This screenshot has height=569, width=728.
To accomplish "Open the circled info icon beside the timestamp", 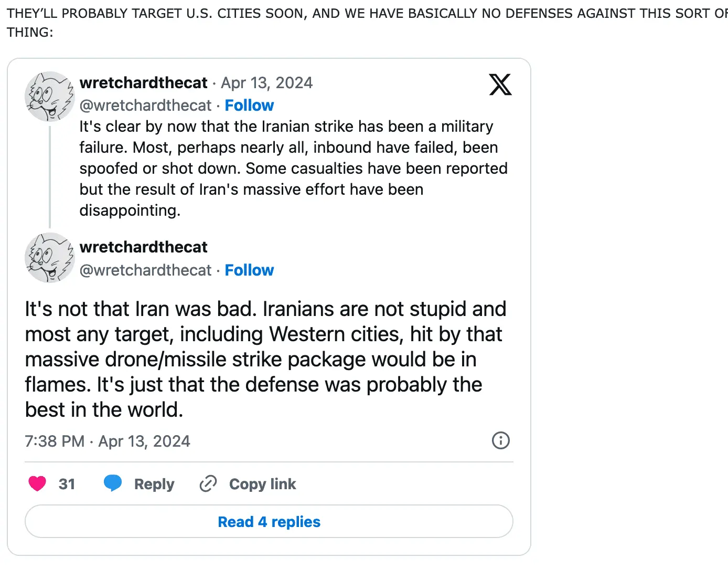I will [500, 440].
